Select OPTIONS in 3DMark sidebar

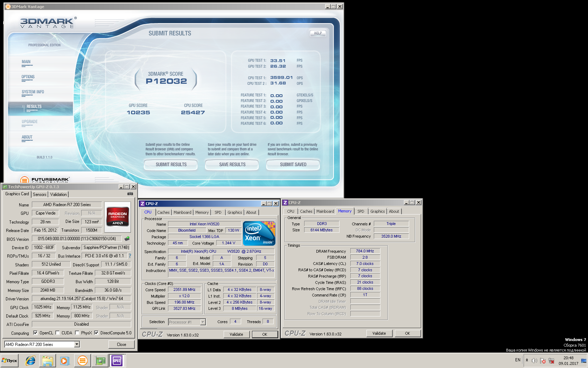tap(28, 77)
